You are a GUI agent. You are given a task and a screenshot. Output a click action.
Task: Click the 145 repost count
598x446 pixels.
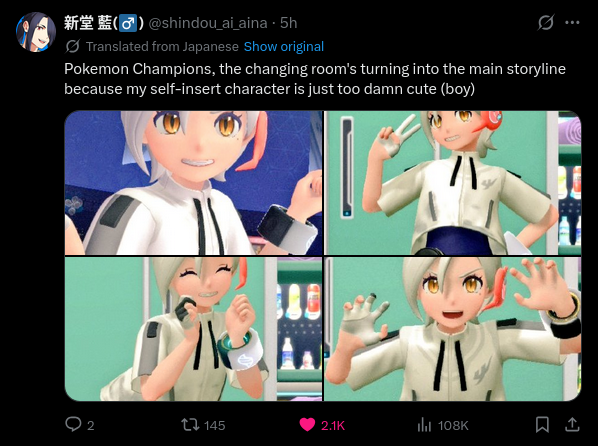[x=215, y=425]
